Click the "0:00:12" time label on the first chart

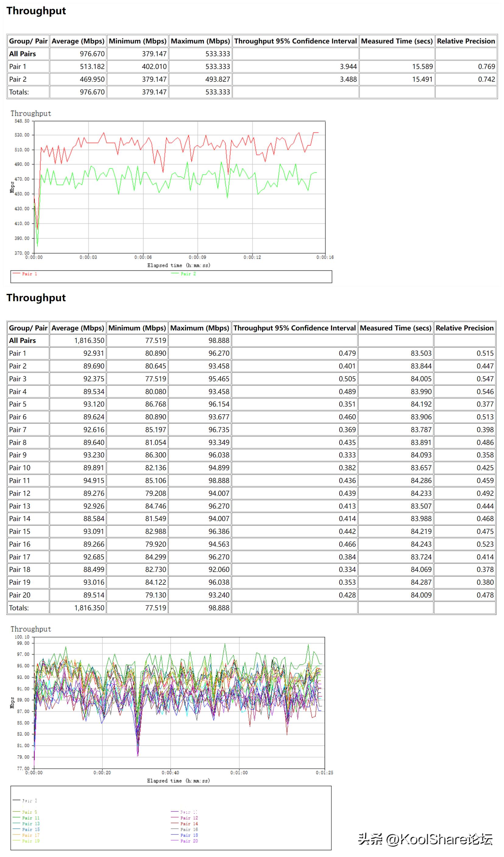[x=252, y=257]
